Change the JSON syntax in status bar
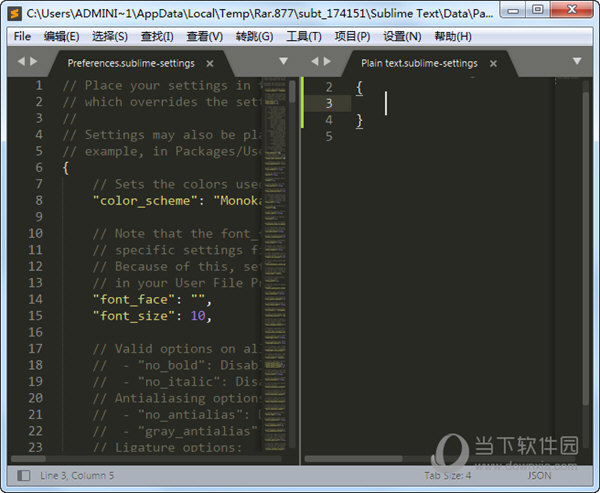 (x=539, y=475)
